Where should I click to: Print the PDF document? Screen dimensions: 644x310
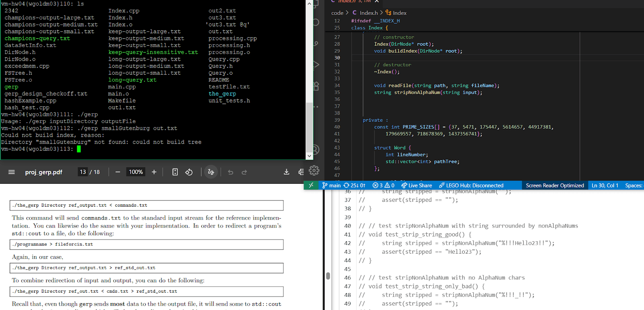(301, 172)
